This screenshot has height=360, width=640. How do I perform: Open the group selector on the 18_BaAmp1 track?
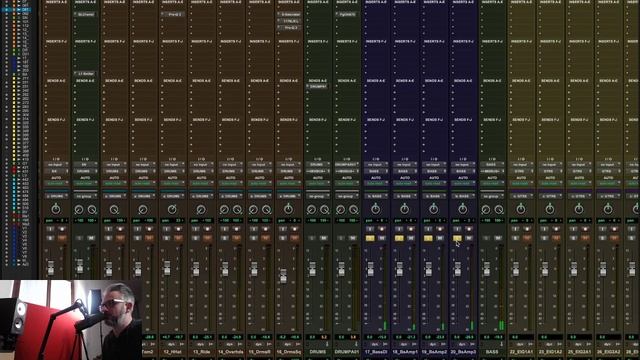[404, 196]
